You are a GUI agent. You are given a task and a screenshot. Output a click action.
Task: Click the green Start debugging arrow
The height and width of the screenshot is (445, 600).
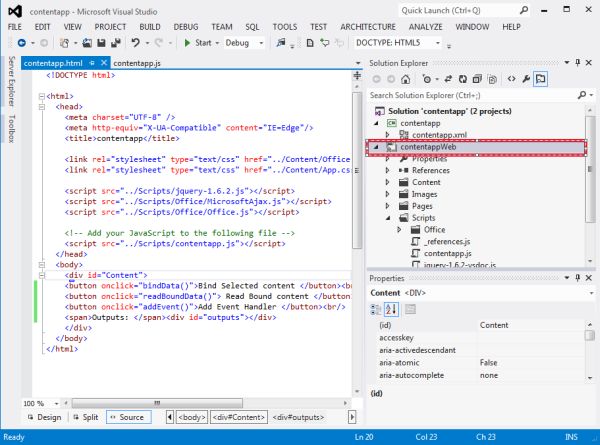[187, 43]
